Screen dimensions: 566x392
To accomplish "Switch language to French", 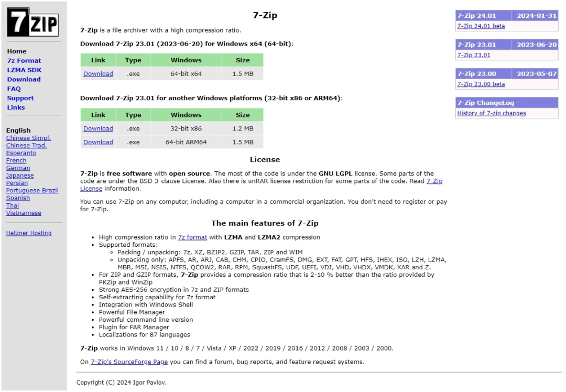I will (16, 161).
